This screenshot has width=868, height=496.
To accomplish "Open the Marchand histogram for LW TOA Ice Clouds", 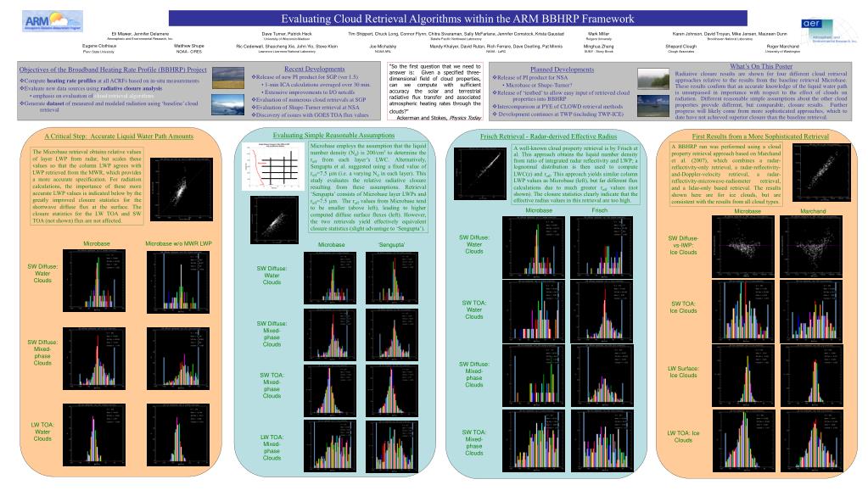I will tap(811, 441).
